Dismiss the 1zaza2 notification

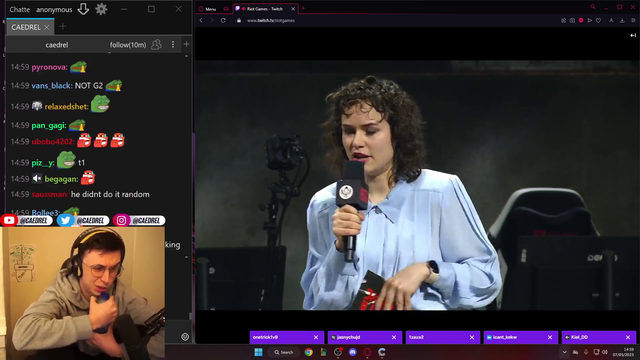point(472,337)
